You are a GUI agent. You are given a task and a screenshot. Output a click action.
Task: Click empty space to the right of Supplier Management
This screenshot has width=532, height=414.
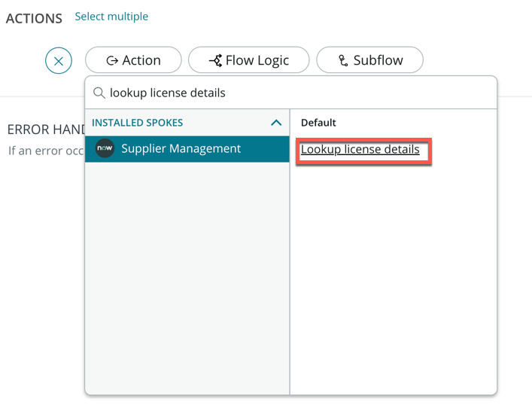tap(263, 149)
